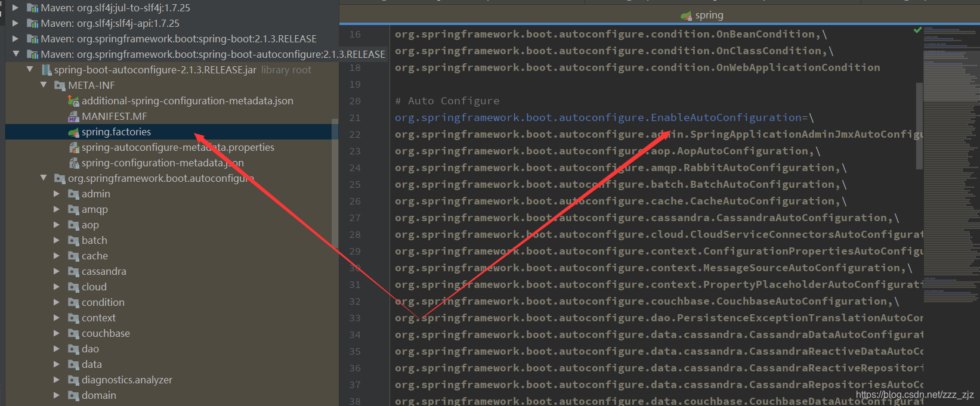Click the spring-boot:2.1.3.RELEASE library icon
This screenshot has height=406, width=980.
point(32,39)
